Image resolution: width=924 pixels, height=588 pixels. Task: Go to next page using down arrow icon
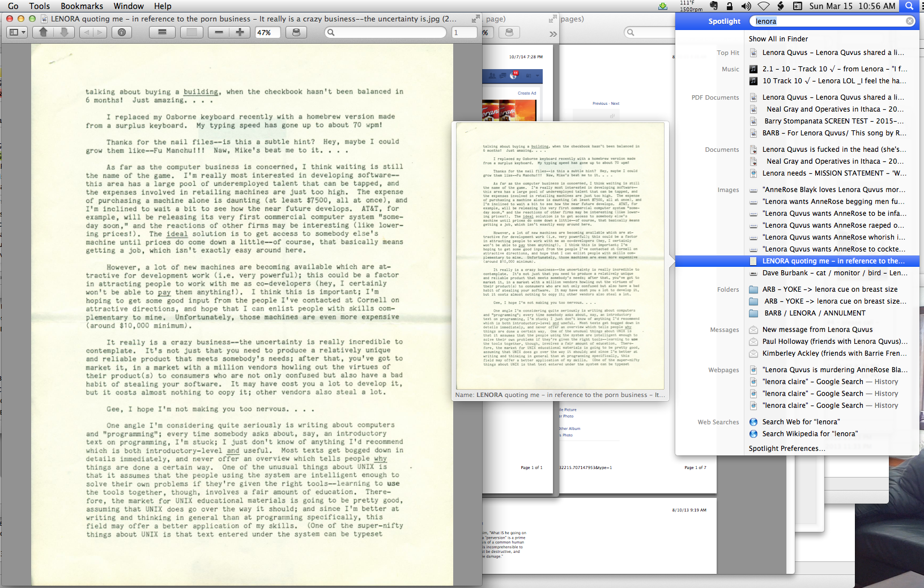point(64,32)
